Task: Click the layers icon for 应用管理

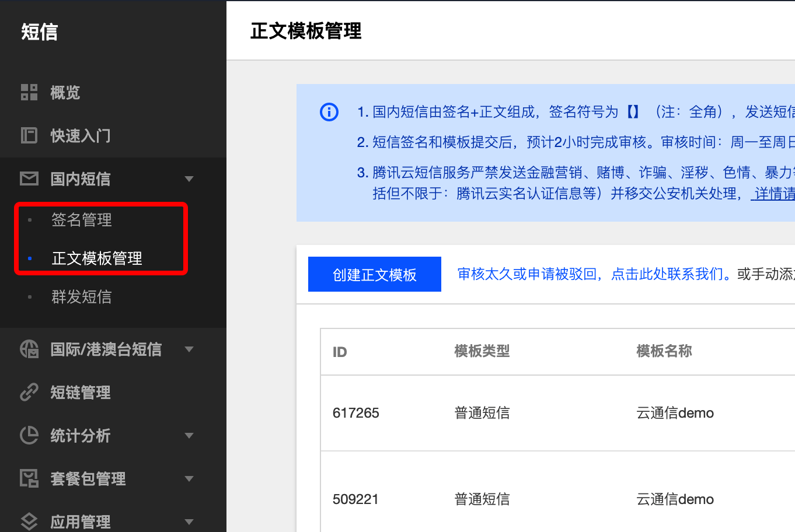Action: (29, 521)
